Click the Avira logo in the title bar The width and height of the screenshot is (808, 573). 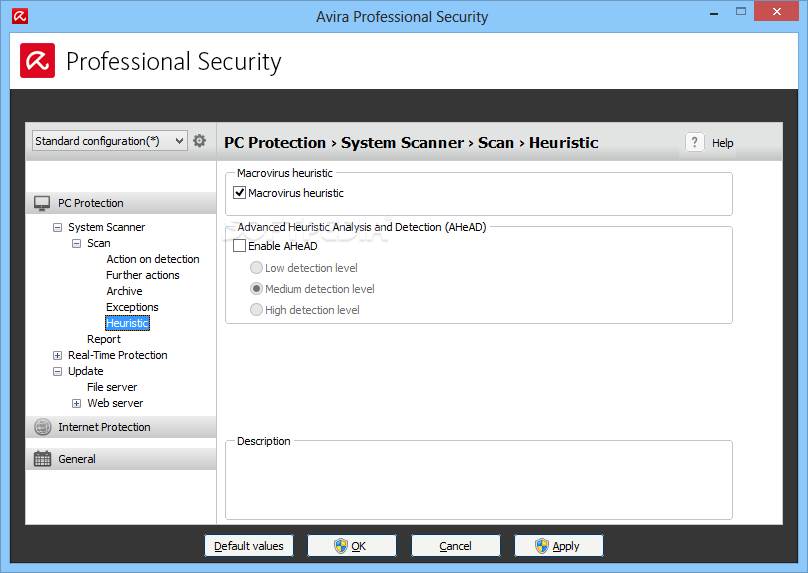coord(20,16)
